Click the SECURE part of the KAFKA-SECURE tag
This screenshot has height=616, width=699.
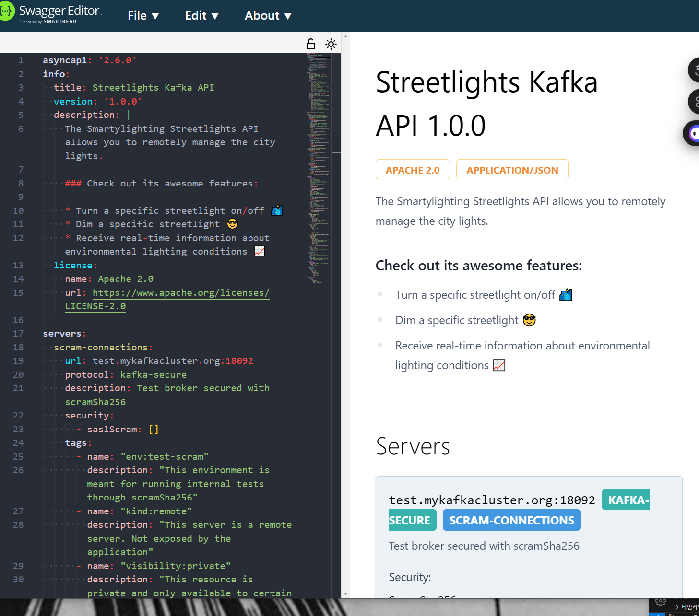[412, 520]
